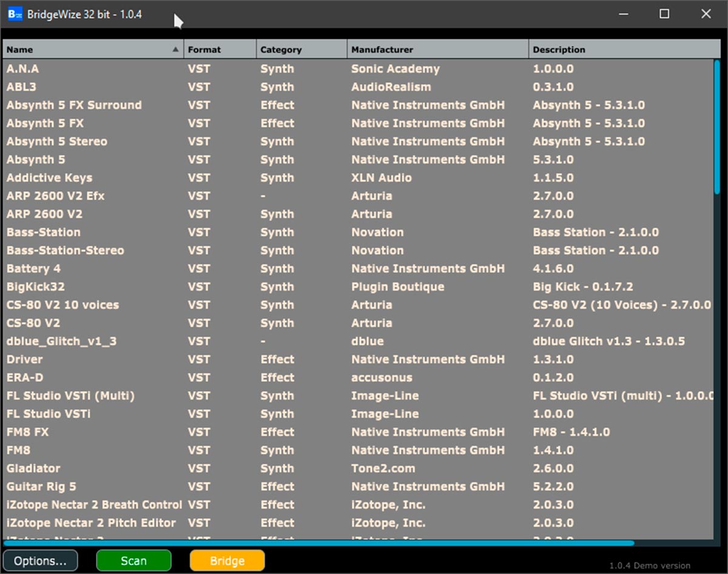Select the FM8 FX plugin
728x574 pixels.
pyautogui.click(x=27, y=433)
